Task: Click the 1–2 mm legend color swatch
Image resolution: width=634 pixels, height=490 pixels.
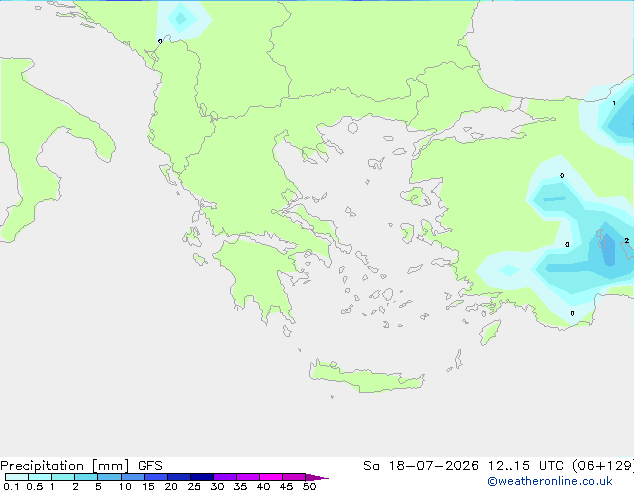Action: coord(63,477)
